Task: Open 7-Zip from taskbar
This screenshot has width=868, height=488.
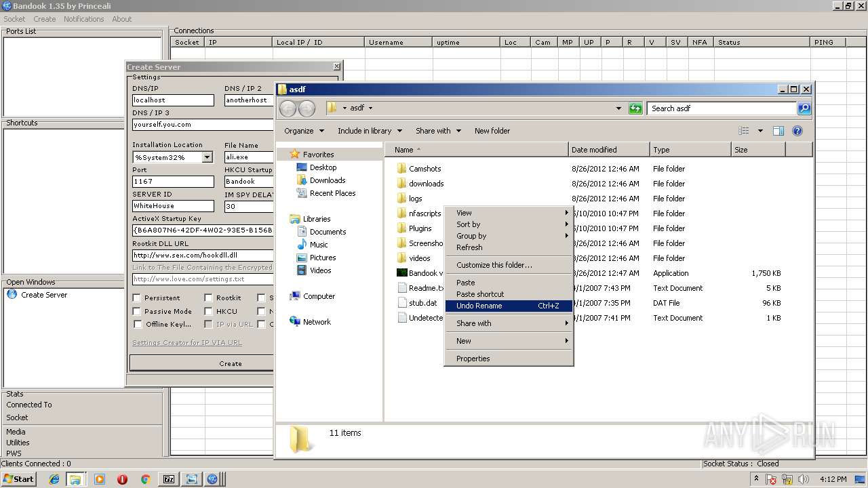Action: [169, 479]
